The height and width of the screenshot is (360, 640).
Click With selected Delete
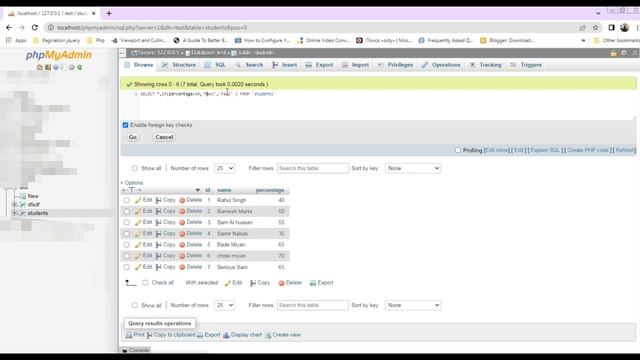pos(290,282)
